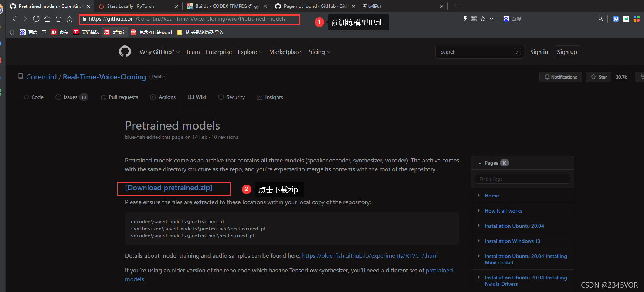Click the Notifications bell button

(x=560, y=77)
